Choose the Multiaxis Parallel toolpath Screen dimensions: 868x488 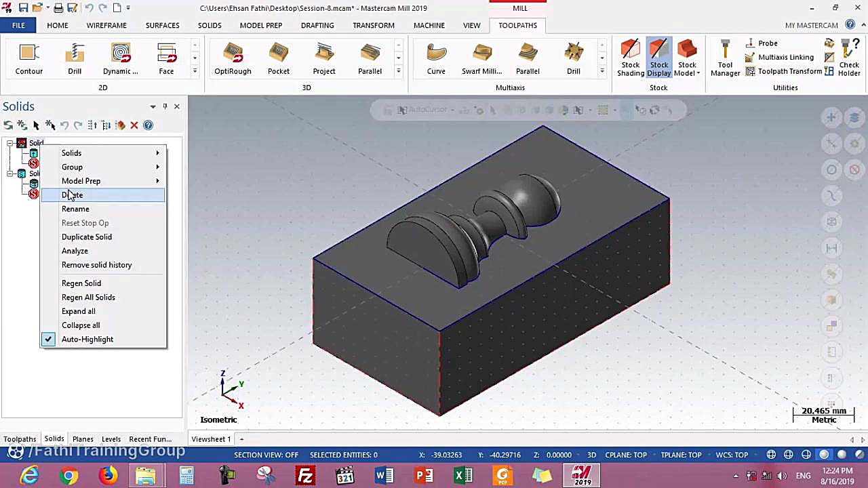pyautogui.click(x=528, y=59)
